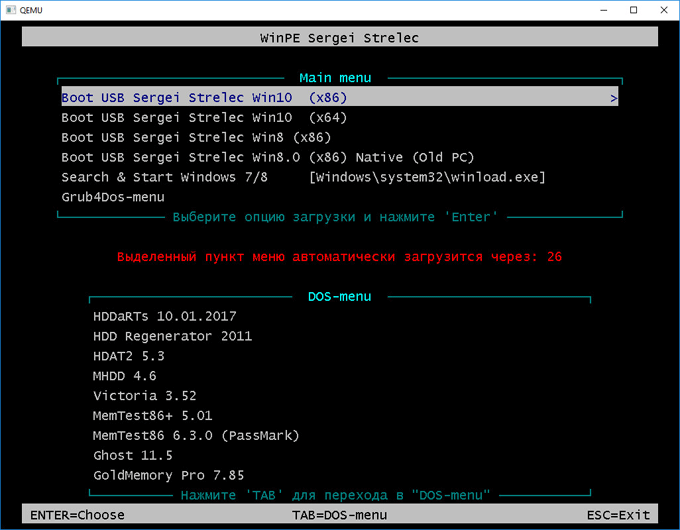
Task: Choose Win8.0 (x86) Native (Old PC) entry
Action: pyautogui.click(x=268, y=157)
